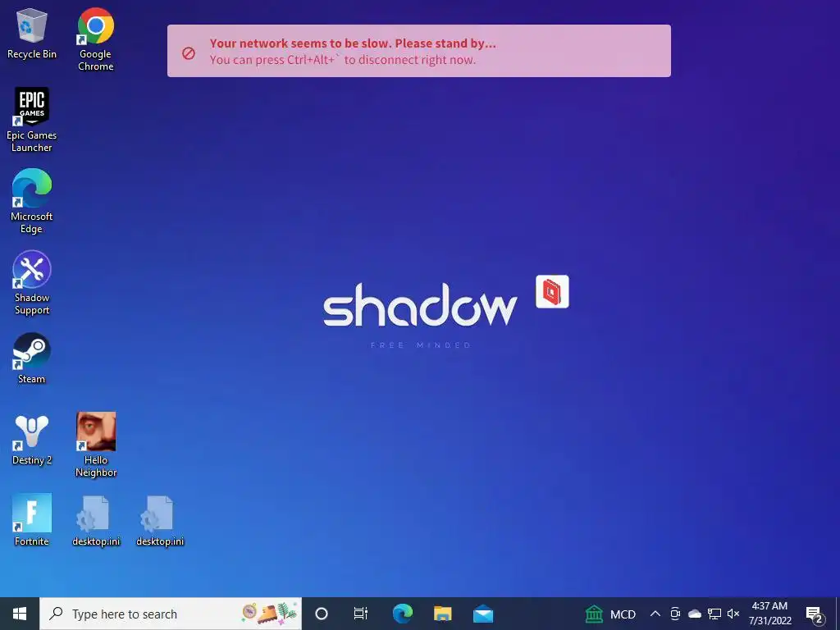Click the Destiny 2 desktop shortcut
The height and width of the screenshot is (630, 840).
32,440
